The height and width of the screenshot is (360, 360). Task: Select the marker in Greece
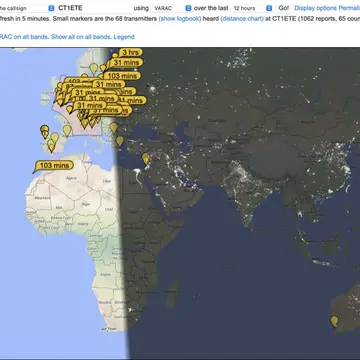point(120,141)
